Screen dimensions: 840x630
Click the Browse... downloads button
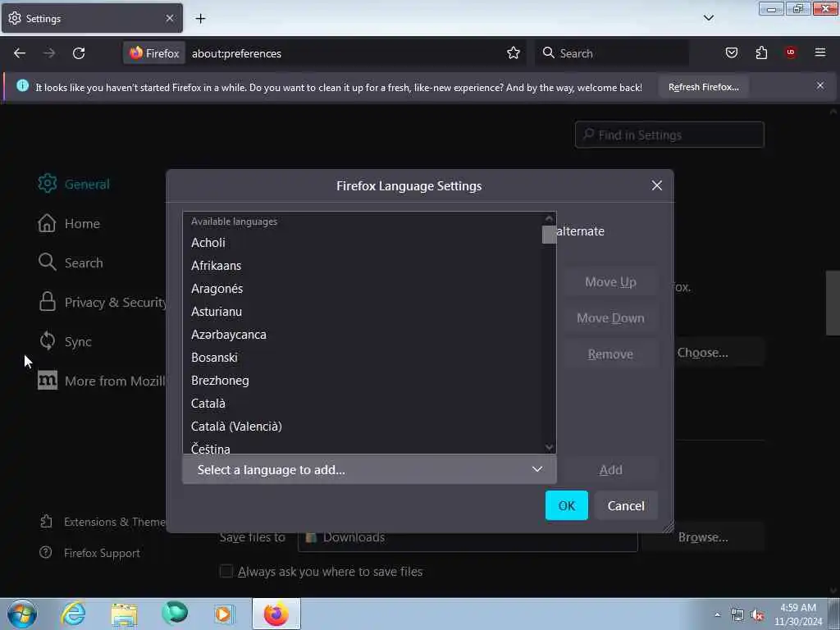pos(703,537)
